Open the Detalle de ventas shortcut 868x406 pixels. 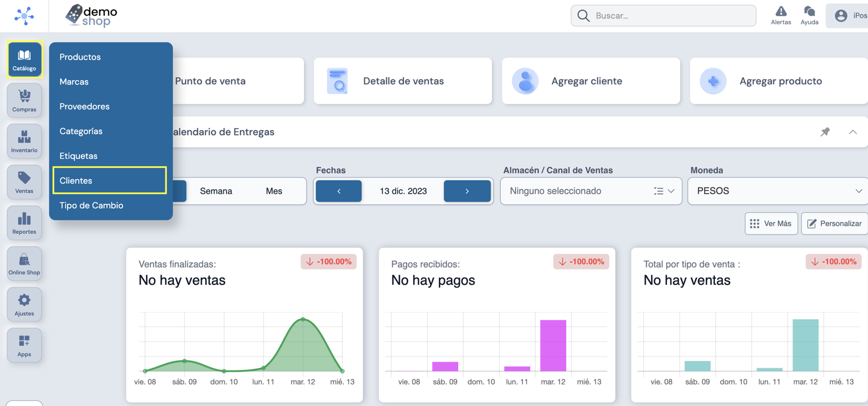403,81
